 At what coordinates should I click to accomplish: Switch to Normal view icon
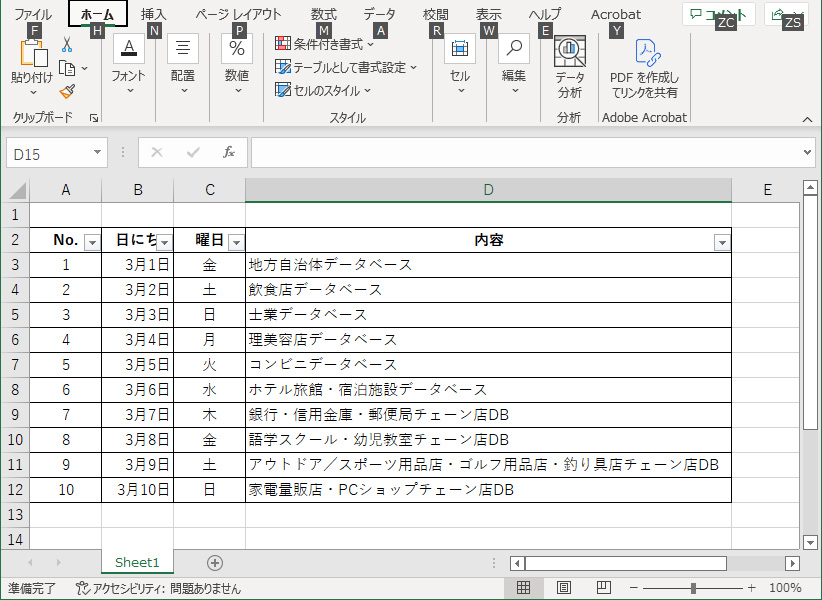coord(523,588)
